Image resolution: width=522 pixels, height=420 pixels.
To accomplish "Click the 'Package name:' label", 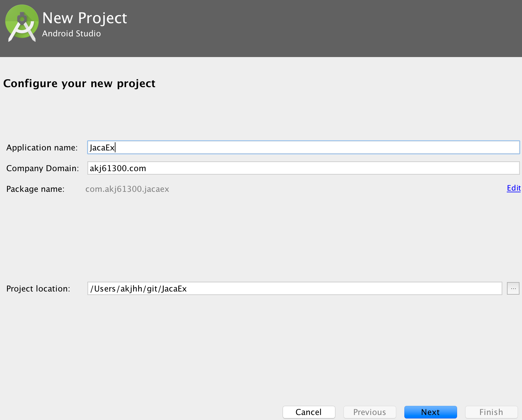I will tap(35, 189).
